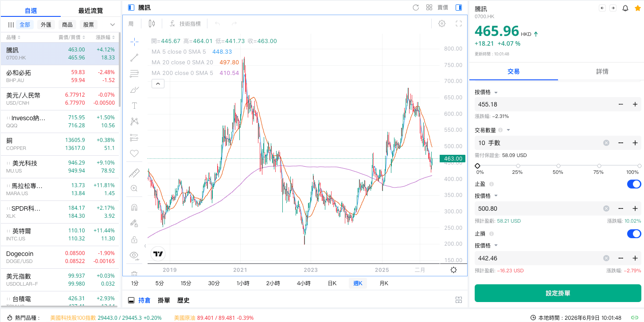Open the 交易數量 unit dropdown
This screenshot has width=644, height=322.
pos(508,130)
